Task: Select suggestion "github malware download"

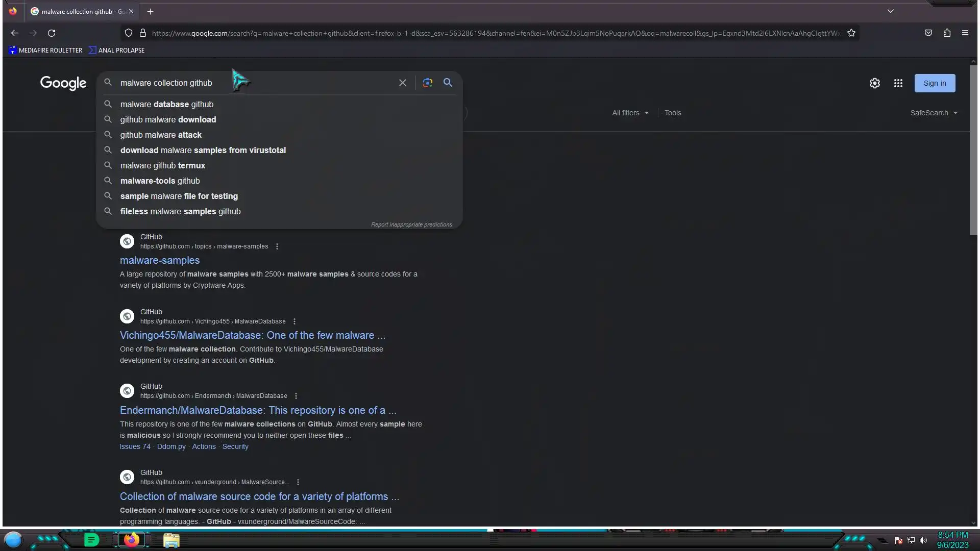Action: 168,119
